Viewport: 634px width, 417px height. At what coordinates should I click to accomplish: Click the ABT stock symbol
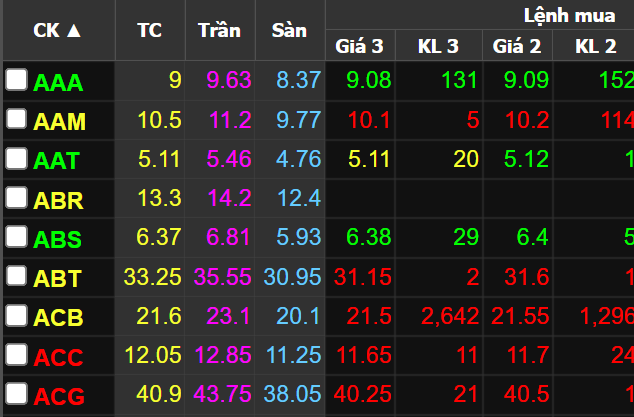(x=58, y=279)
